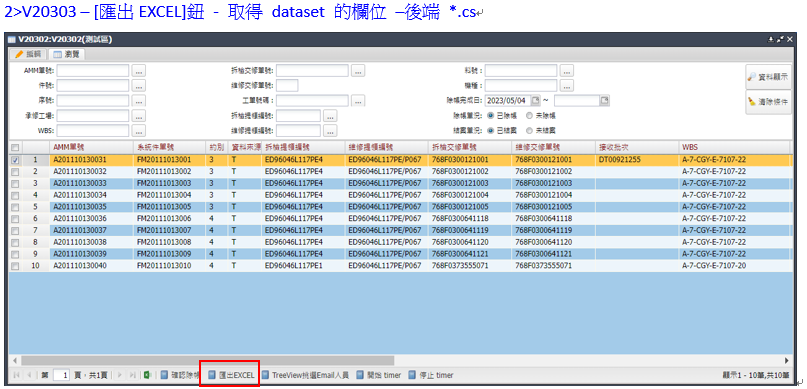The height and width of the screenshot is (389, 807).
Task: Select 已除帳 radio button
Action: [x=490, y=116]
